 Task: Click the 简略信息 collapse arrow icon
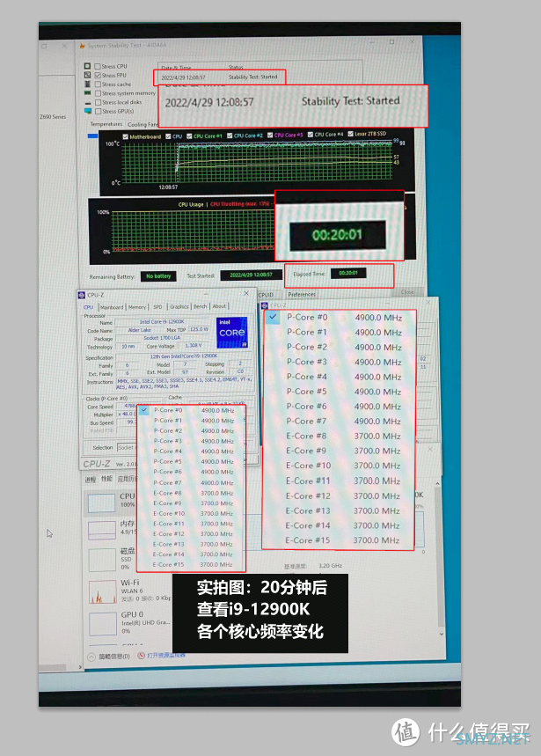[91, 657]
